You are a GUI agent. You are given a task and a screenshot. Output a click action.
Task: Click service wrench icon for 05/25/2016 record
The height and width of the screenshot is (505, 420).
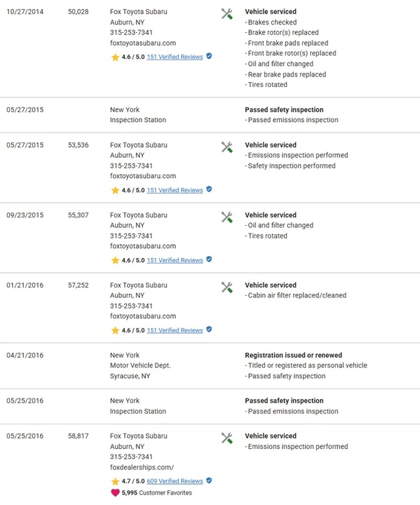226,438
